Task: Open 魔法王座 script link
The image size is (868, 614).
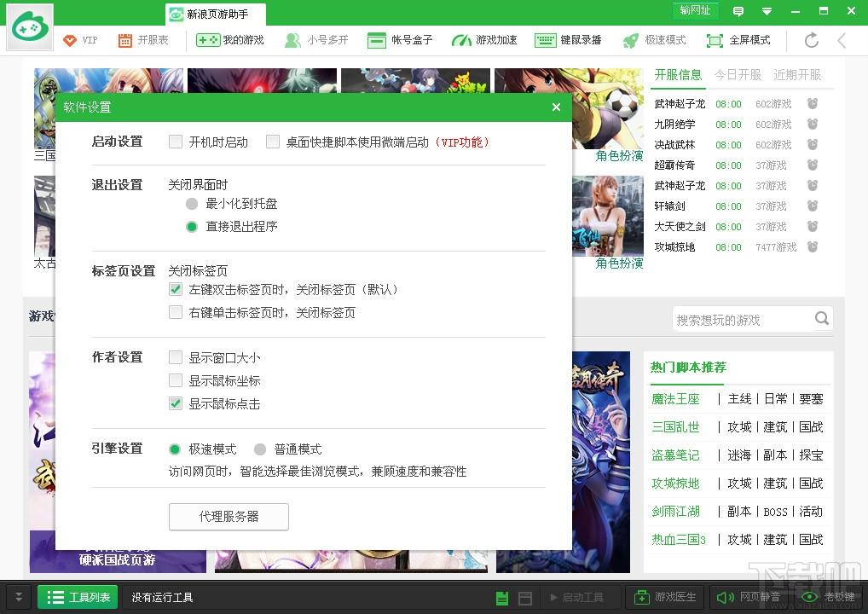Action: [x=675, y=399]
